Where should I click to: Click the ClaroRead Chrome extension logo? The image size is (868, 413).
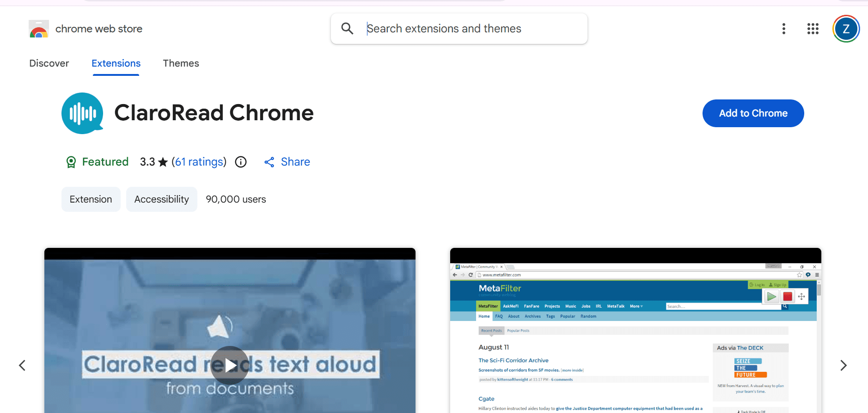(x=82, y=113)
